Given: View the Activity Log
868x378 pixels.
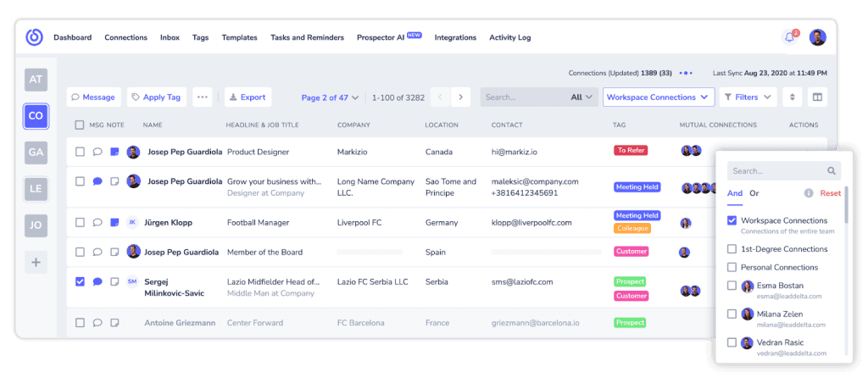Looking at the screenshot, I should pyautogui.click(x=509, y=37).
